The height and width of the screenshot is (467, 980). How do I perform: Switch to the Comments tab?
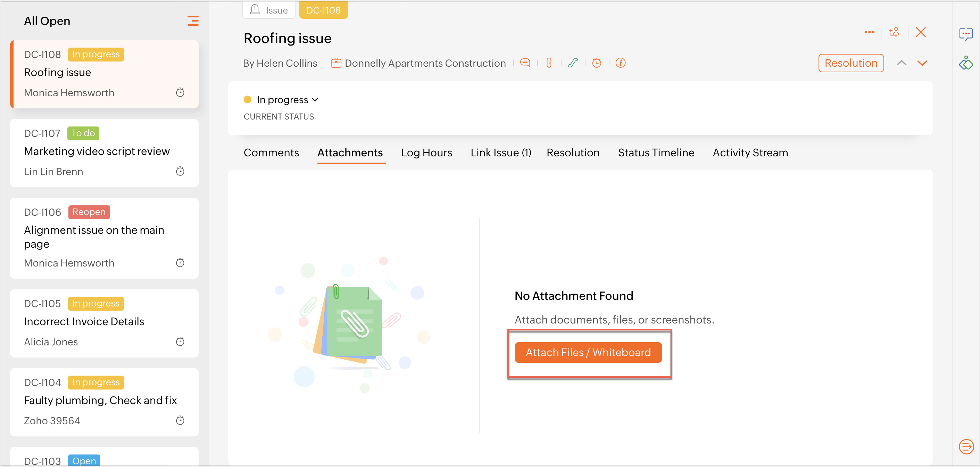271,153
